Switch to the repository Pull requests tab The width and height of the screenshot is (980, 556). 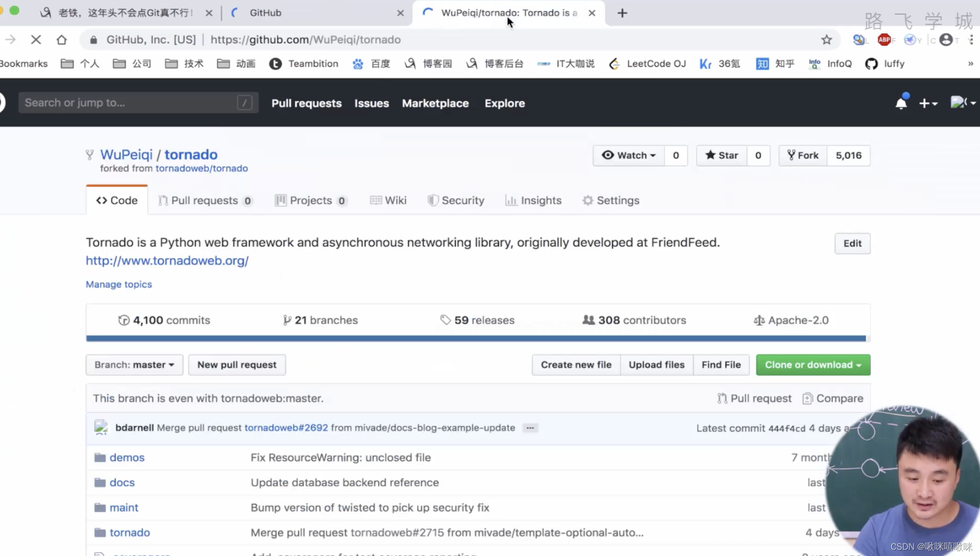205,201
